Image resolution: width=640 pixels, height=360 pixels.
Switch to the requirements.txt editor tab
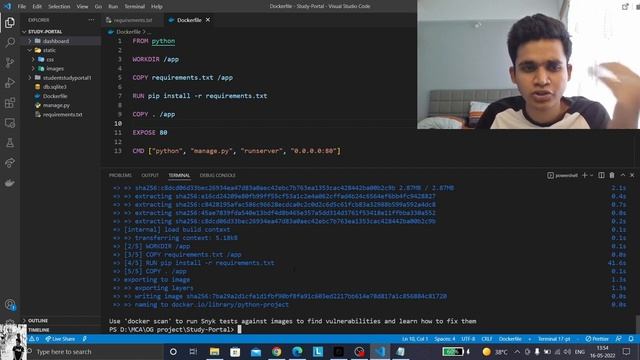click(133, 20)
